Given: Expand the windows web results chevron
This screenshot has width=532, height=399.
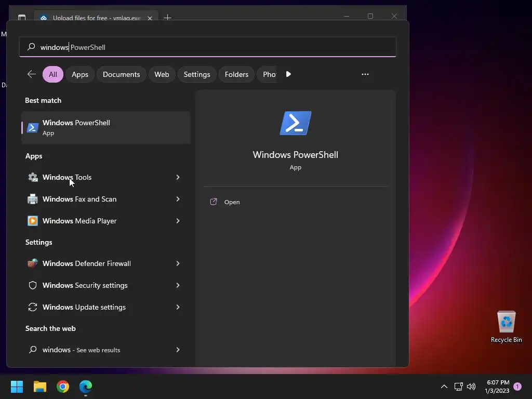Looking at the screenshot, I should coord(178,350).
